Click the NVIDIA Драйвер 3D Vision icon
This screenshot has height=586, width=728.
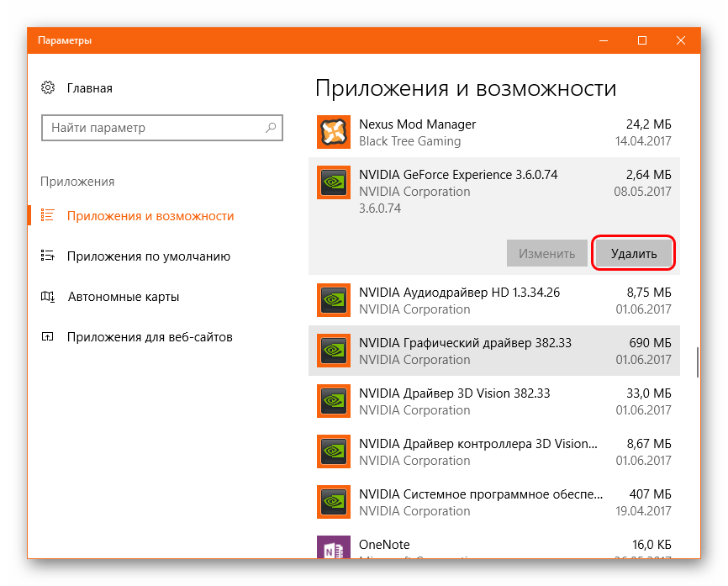click(333, 401)
